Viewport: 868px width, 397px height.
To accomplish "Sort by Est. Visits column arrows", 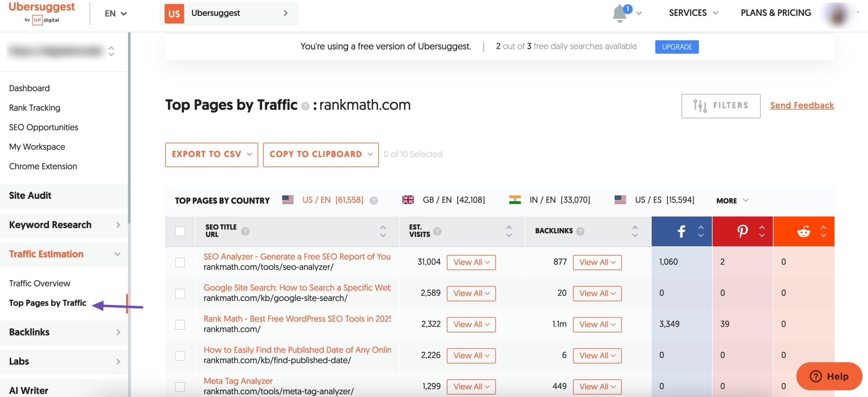I will pyautogui.click(x=509, y=231).
